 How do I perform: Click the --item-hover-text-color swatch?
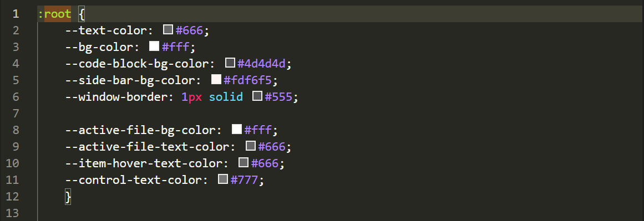pyautogui.click(x=244, y=162)
